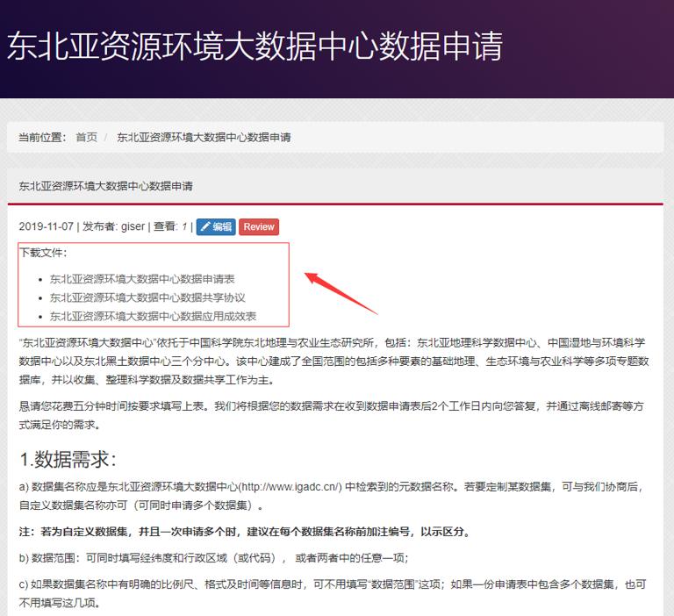Click the section heading 1.数据需求
This screenshot has width=674, height=616.
[x=68, y=459]
